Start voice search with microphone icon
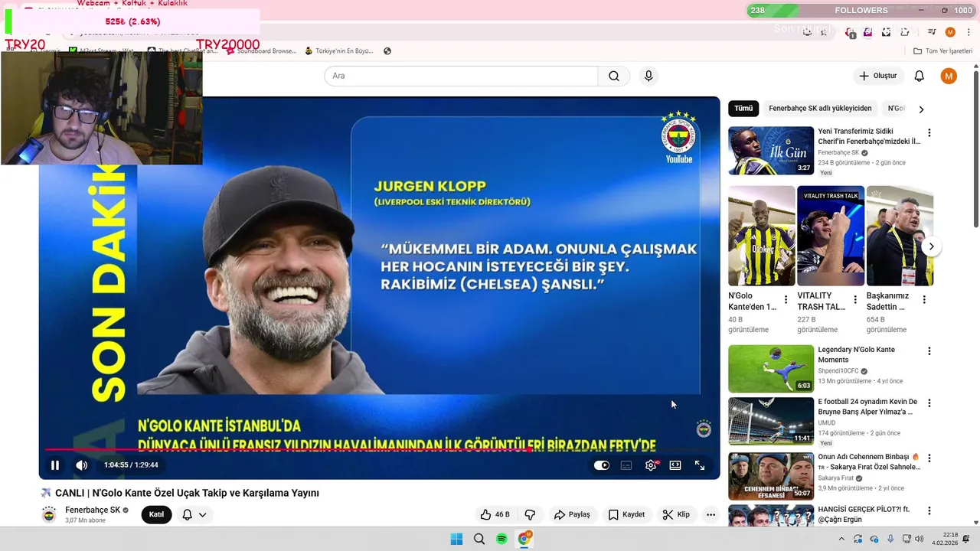This screenshot has width=980, height=551. coord(648,76)
